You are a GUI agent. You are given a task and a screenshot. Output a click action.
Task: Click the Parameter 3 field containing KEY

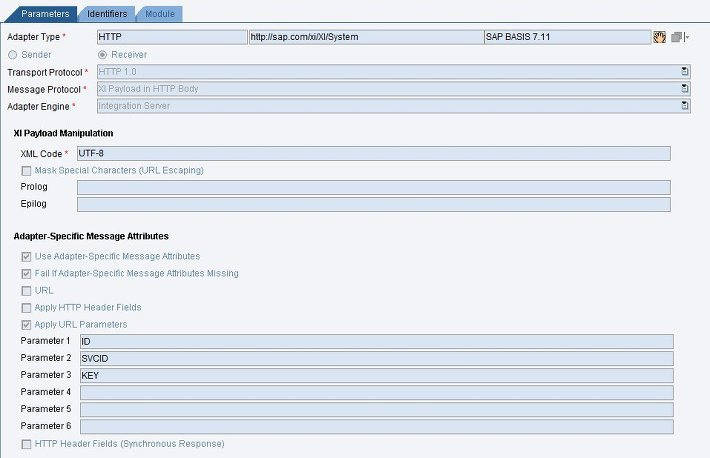(x=377, y=376)
